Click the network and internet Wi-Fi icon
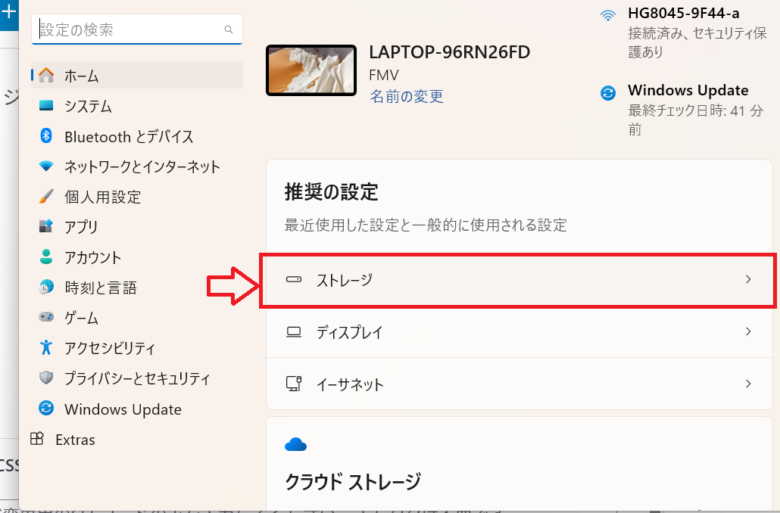The height and width of the screenshot is (513, 780). pos(46,167)
